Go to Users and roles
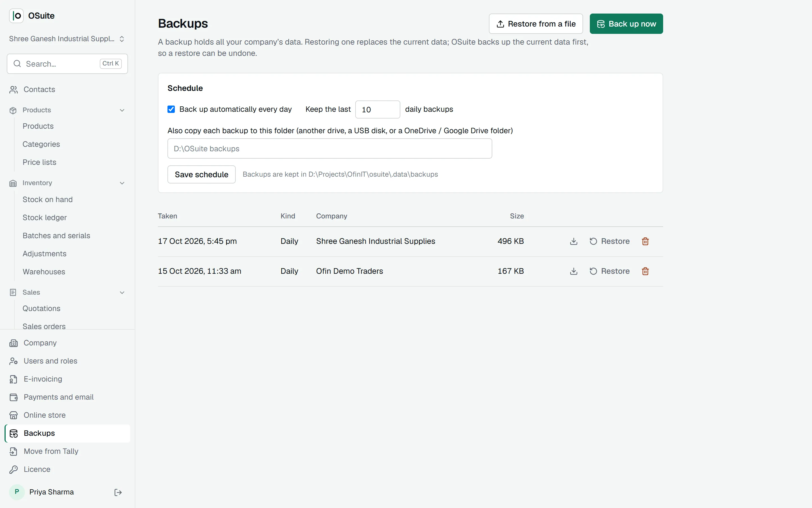The width and height of the screenshot is (812, 508). click(67, 361)
